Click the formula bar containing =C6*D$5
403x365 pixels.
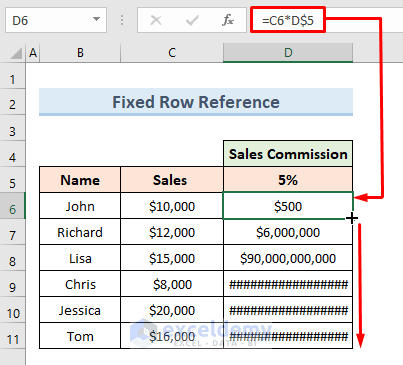click(327, 20)
